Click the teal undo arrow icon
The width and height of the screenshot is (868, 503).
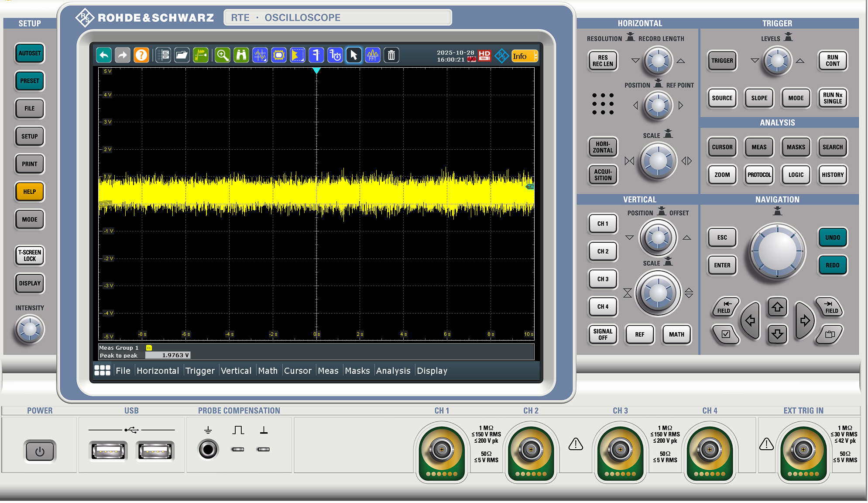coord(104,55)
